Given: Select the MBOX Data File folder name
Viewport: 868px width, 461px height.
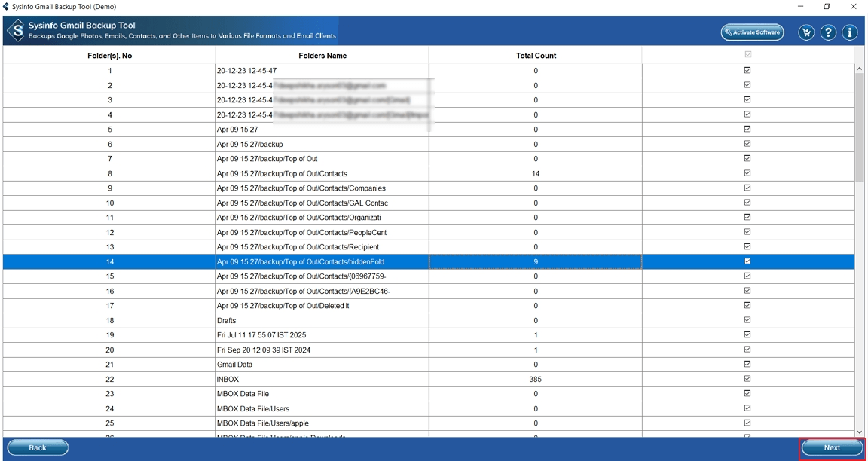Looking at the screenshot, I should point(243,394).
